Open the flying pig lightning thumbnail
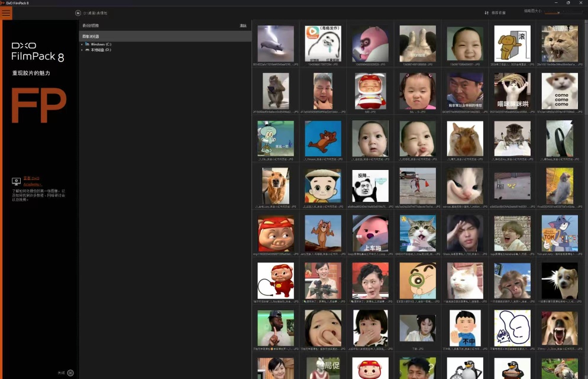This screenshot has width=588, height=379. pyautogui.click(x=276, y=44)
